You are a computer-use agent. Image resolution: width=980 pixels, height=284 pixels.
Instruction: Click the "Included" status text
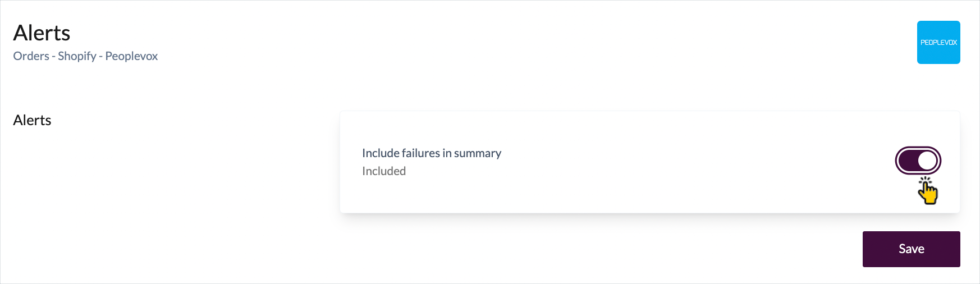pyautogui.click(x=384, y=171)
